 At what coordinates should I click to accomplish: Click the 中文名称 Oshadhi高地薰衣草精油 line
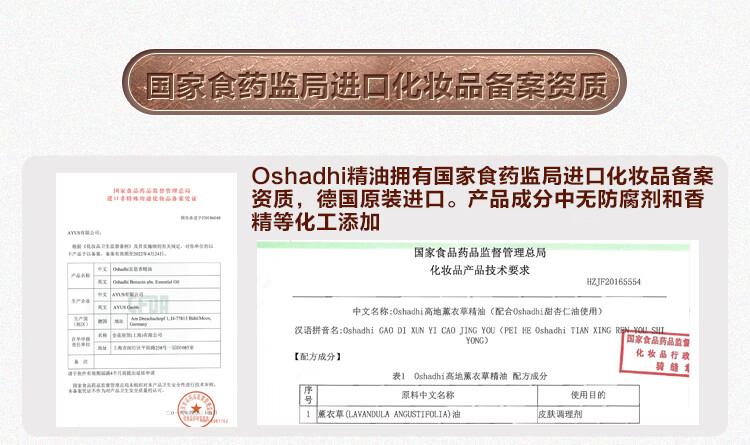click(477, 312)
